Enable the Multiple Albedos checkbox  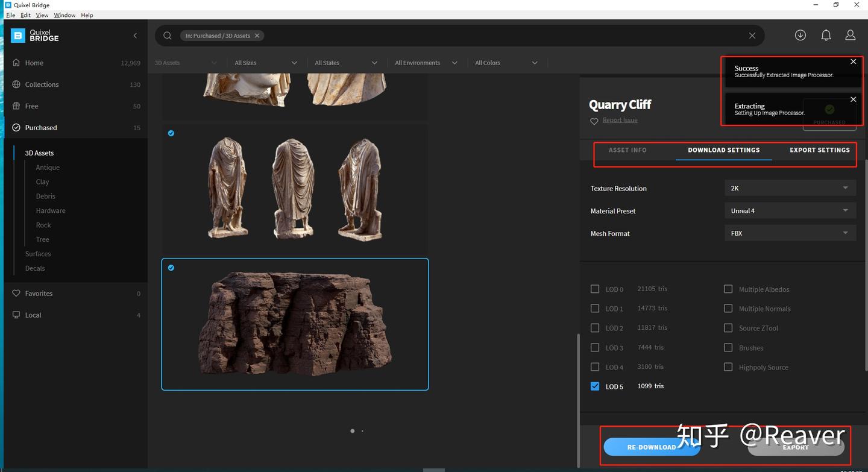click(728, 289)
